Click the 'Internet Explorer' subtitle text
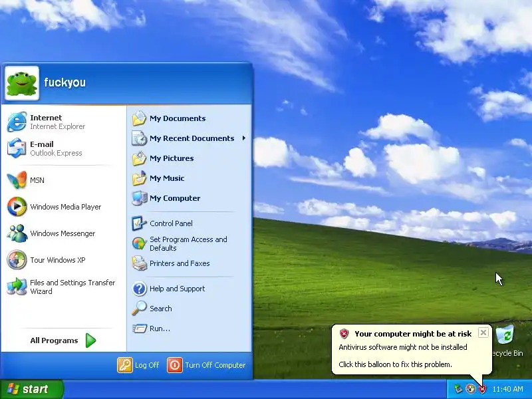The width and height of the screenshot is (532, 399). pyautogui.click(x=57, y=126)
